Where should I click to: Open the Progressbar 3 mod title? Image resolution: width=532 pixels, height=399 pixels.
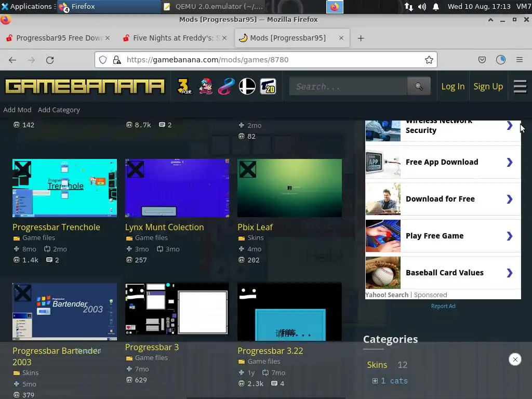point(152,347)
